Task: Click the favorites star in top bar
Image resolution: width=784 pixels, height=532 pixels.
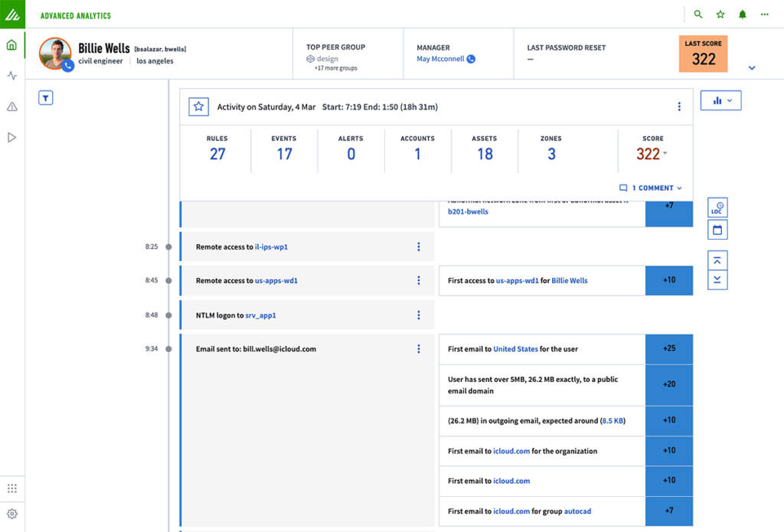Action: coord(720,15)
